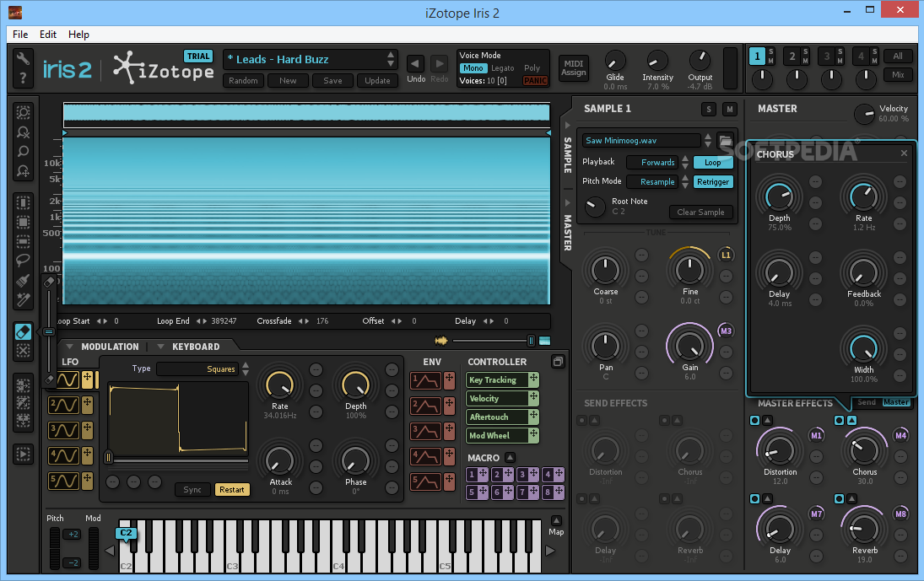
Task: Click the Random preset button
Action: 243,81
